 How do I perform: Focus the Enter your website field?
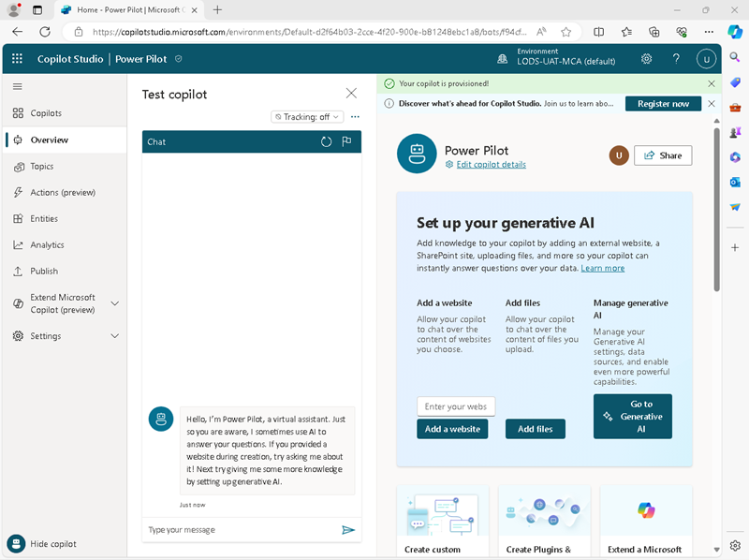click(x=456, y=406)
